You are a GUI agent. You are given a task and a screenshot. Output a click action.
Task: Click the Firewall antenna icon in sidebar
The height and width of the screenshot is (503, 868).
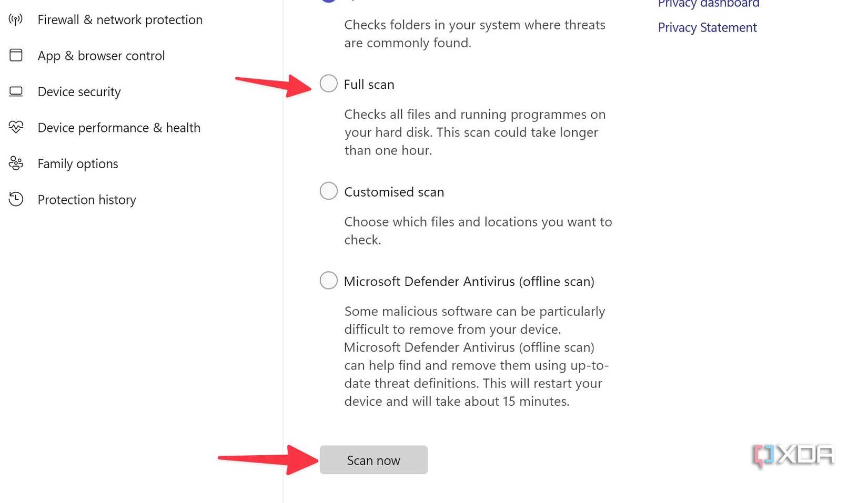pyautogui.click(x=16, y=20)
